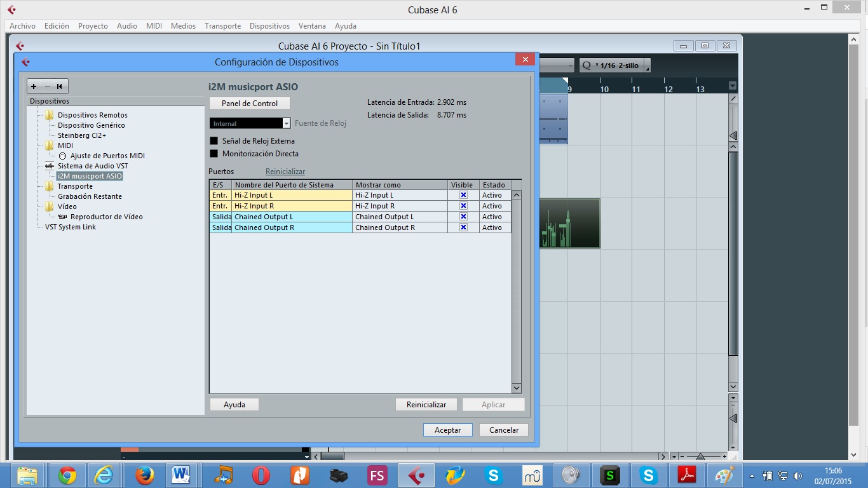Click the Vídeo folder icon
The height and width of the screenshot is (488, 868).
50,207
